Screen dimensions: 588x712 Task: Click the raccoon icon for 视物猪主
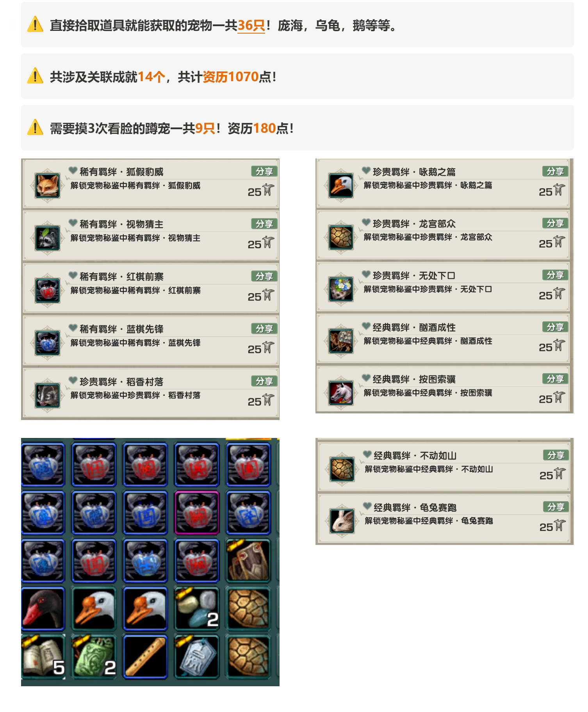point(47,238)
